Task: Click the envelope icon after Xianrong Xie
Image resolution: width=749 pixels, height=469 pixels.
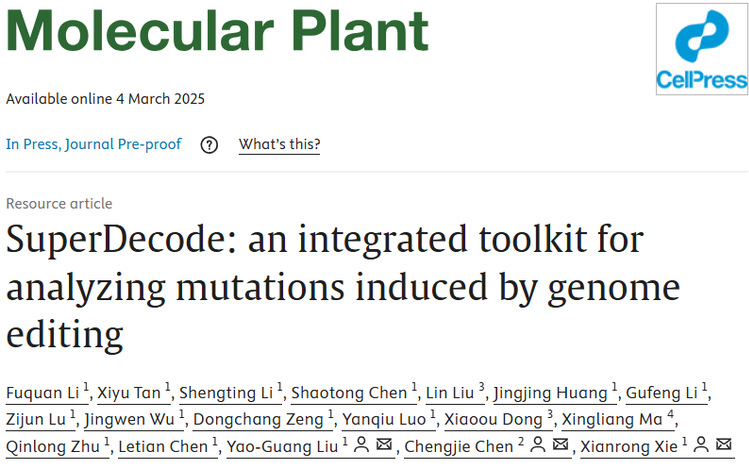Action: pyautogui.click(x=723, y=446)
